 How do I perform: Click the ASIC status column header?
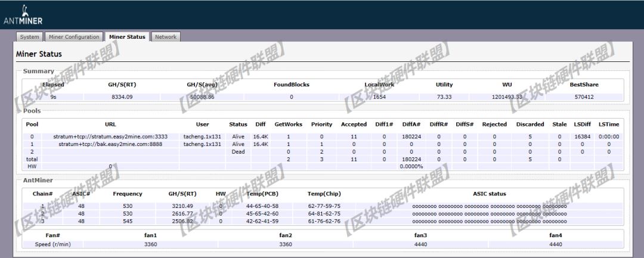[490, 194]
